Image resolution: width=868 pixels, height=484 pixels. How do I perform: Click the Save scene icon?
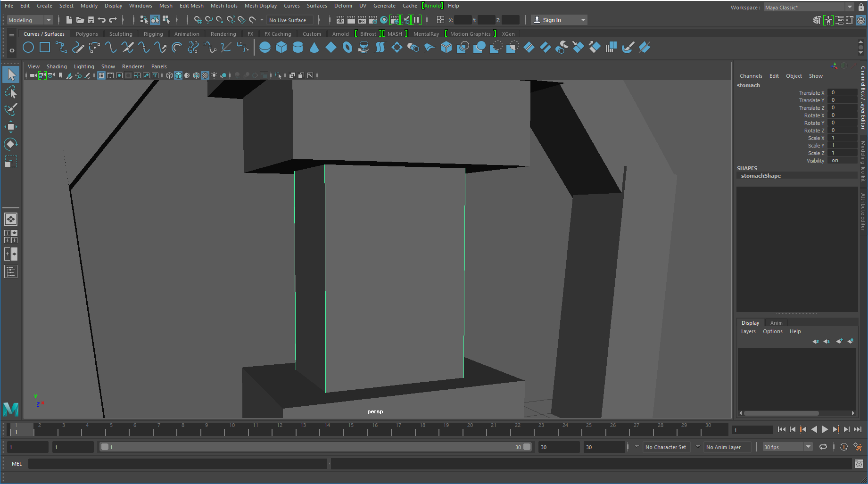pyautogui.click(x=91, y=20)
